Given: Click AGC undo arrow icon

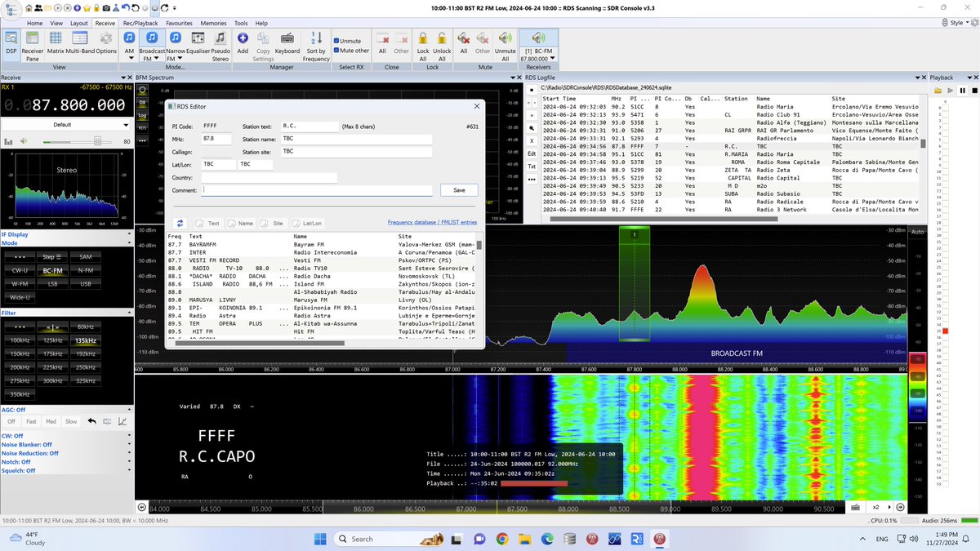Looking at the screenshot, I should 92,421.
